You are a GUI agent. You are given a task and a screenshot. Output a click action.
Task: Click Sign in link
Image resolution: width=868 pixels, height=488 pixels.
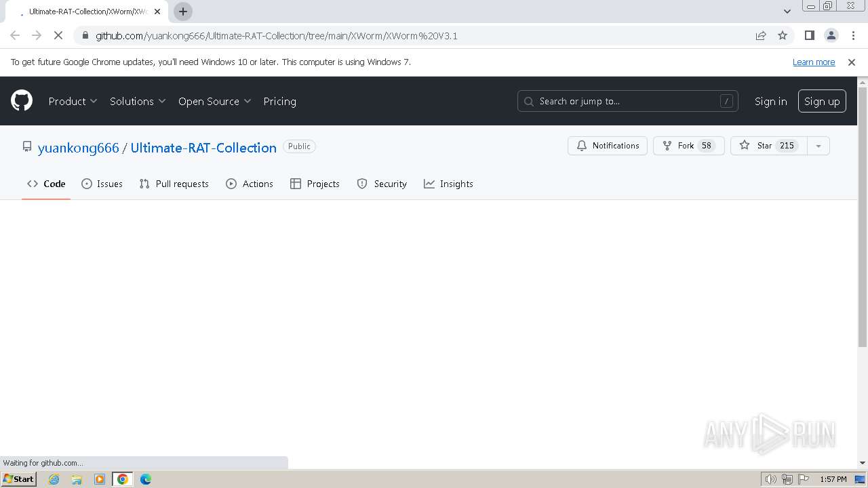point(770,101)
